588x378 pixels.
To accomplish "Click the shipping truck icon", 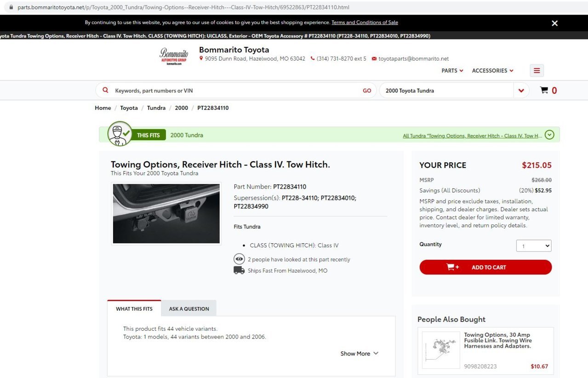I will [239, 270].
